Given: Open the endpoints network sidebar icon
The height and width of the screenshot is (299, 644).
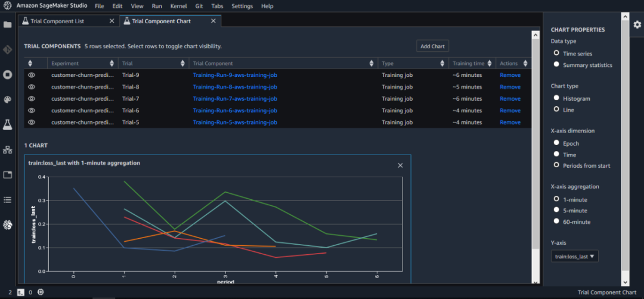Looking at the screenshot, I should pyautogui.click(x=7, y=150).
